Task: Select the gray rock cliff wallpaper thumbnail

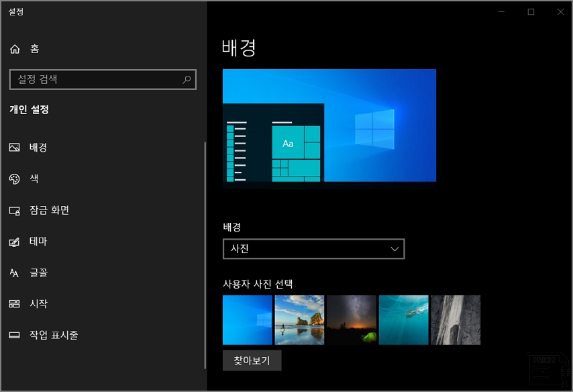Action: click(456, 320)
